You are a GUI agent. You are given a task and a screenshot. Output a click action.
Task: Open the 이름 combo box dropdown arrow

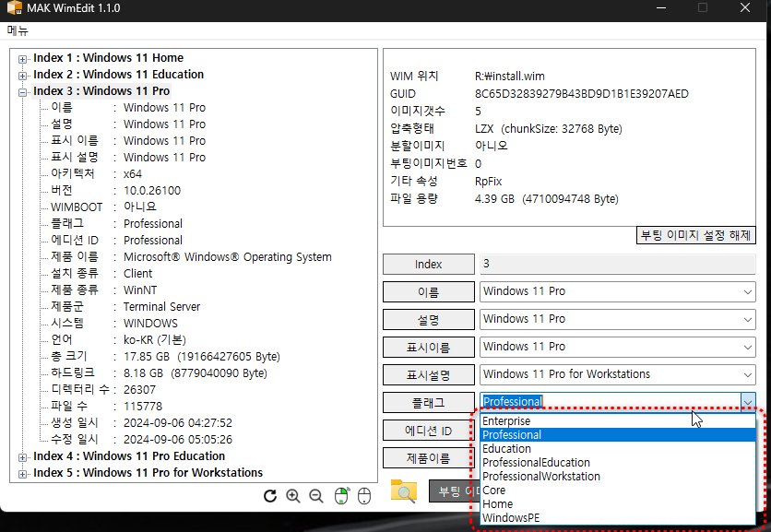coord(747,291)
